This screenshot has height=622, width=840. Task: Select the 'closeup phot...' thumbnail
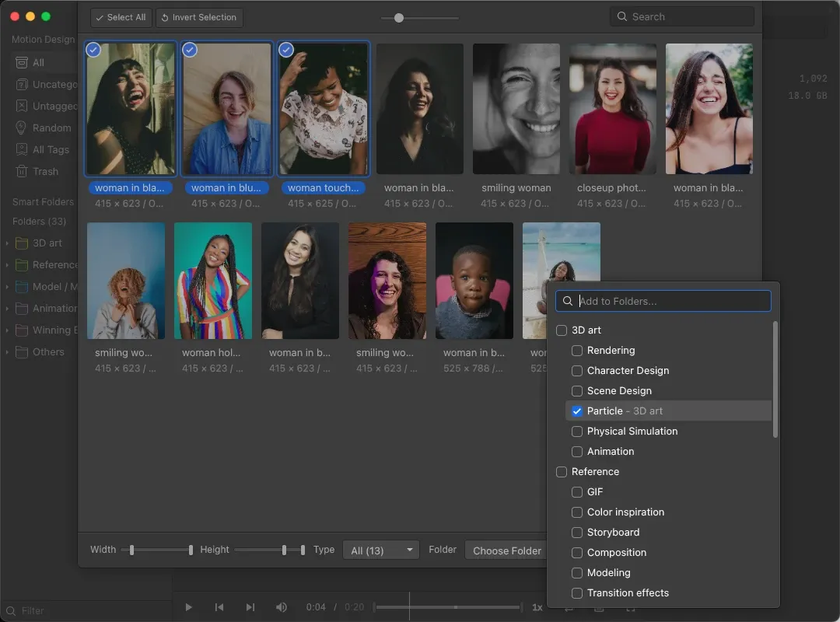point(613,109)
